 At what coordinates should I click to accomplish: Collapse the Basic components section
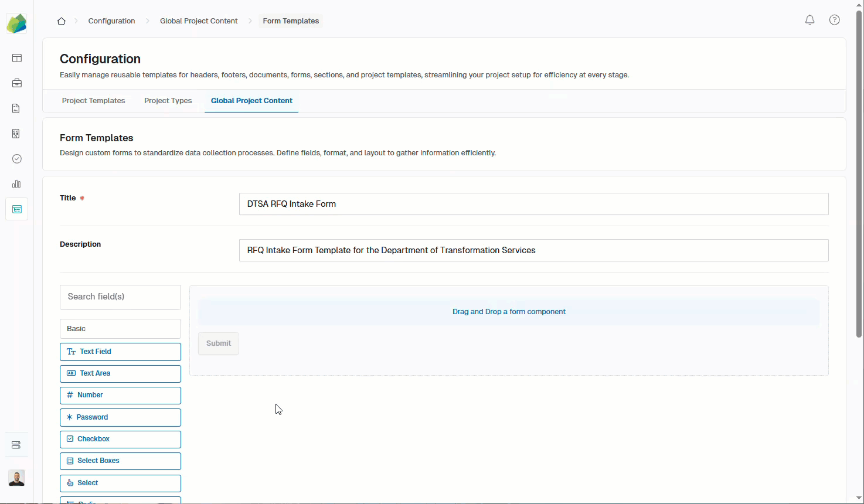120,328
